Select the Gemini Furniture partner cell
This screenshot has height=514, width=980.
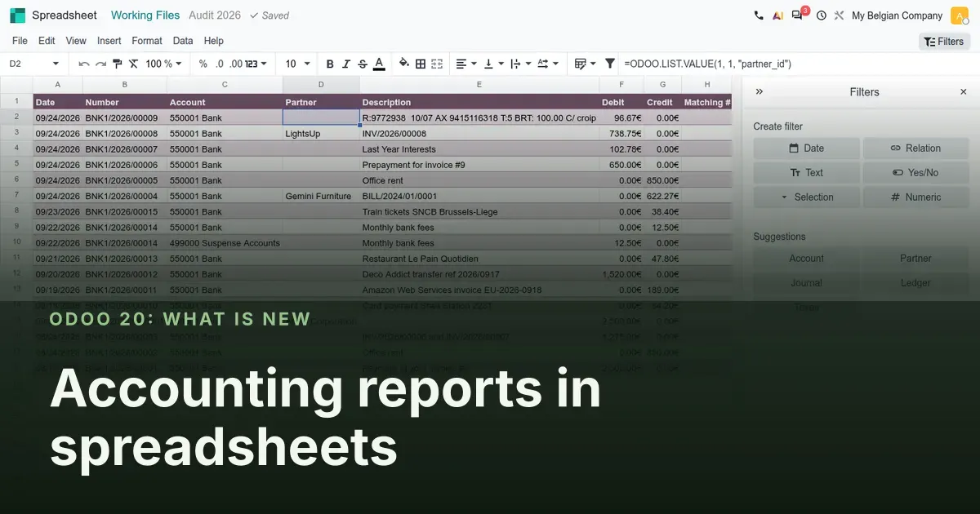[x=321, y=196]
